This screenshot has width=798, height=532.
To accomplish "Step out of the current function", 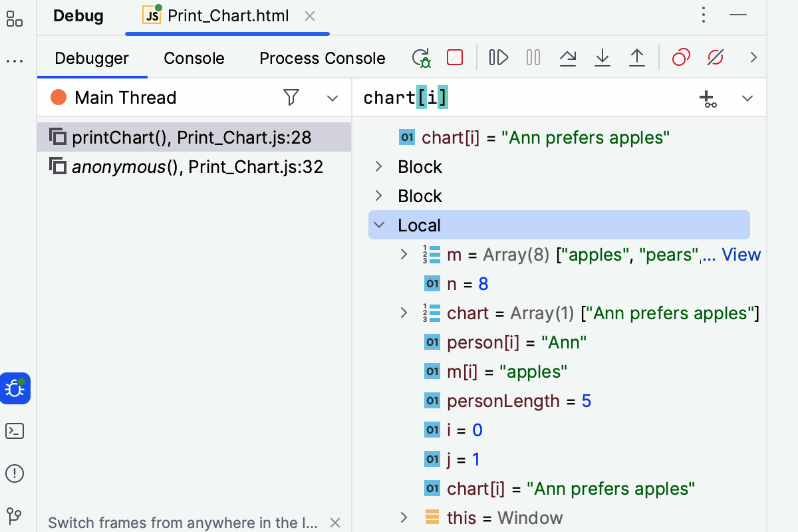I will (x=637, y=57).
